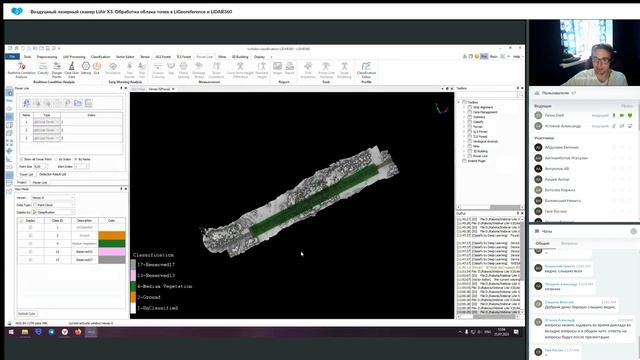Open Type dropdown for tower row 2
Image resolution: width=640 pixels, height=360 pixels.
(x=47, y=130)
